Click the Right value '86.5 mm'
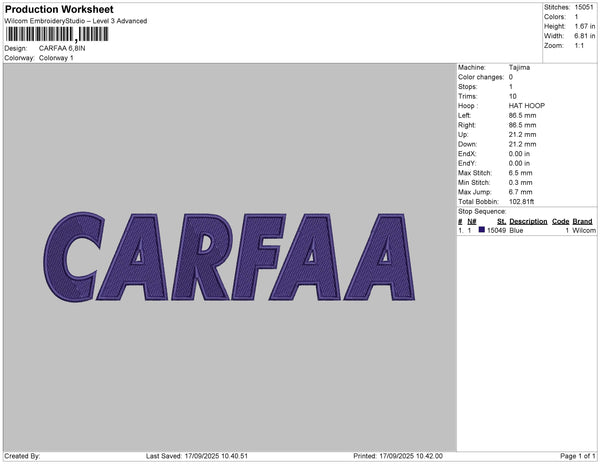This screenshot has height=464, width=600. point(522,125)
